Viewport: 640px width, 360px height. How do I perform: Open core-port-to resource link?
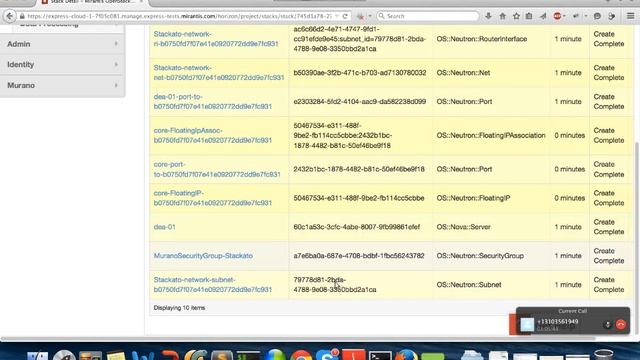click(217, 169)
